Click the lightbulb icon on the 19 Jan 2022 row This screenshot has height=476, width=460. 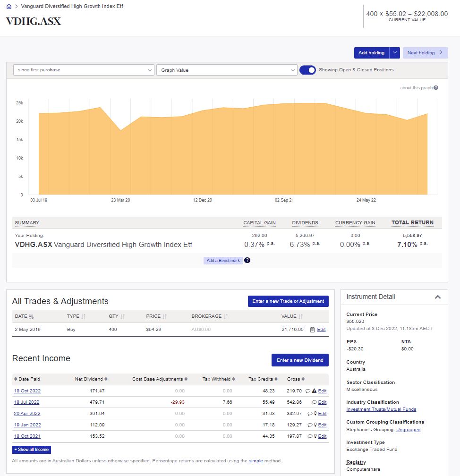(x=315, y=425)
